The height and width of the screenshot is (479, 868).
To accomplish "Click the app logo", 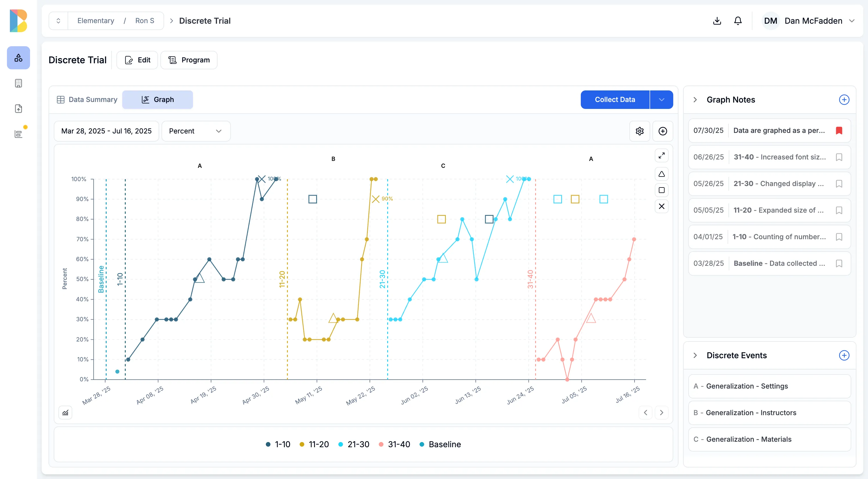I will [x=18, y=21].
